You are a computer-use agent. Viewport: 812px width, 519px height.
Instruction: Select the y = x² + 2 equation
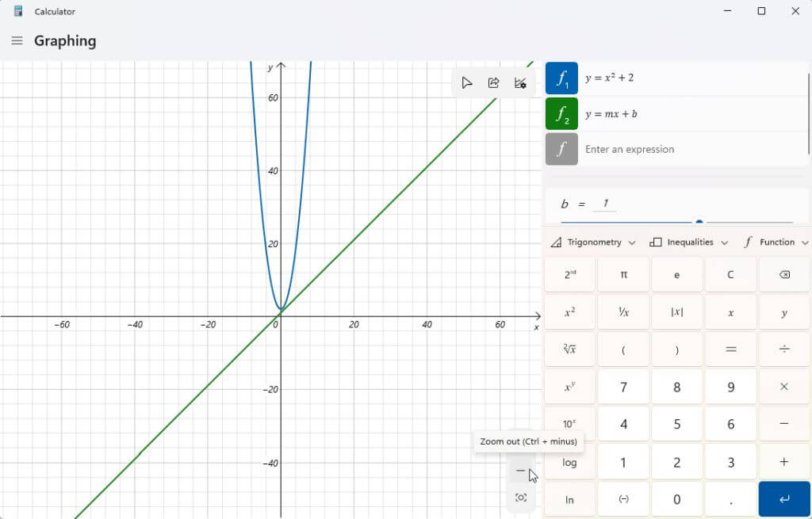coord(609,78)
